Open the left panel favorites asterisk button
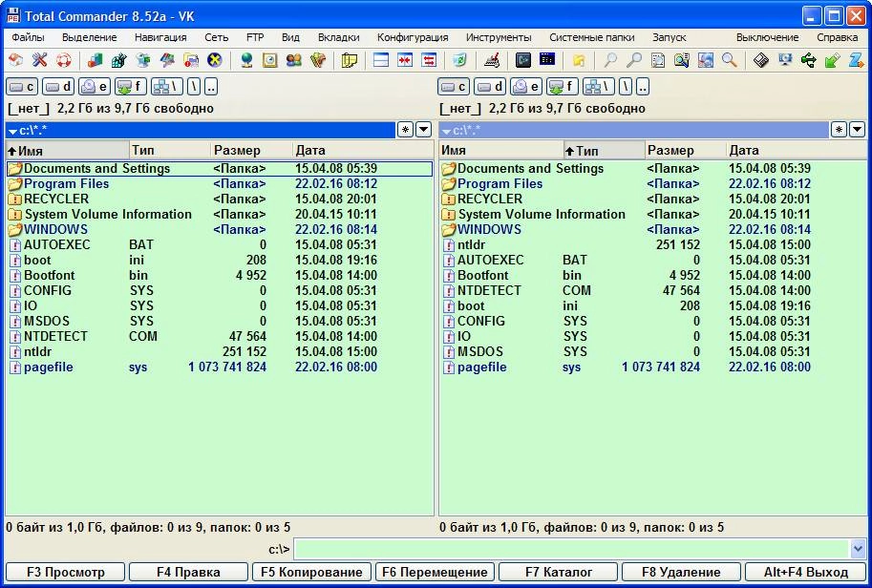Viewport: 872px width, 588px height. click(x=405, y=130)
